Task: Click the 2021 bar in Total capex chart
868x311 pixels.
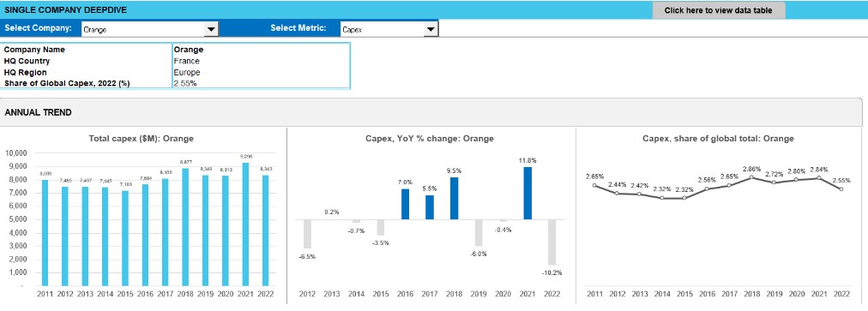Action: pos(245,224)
